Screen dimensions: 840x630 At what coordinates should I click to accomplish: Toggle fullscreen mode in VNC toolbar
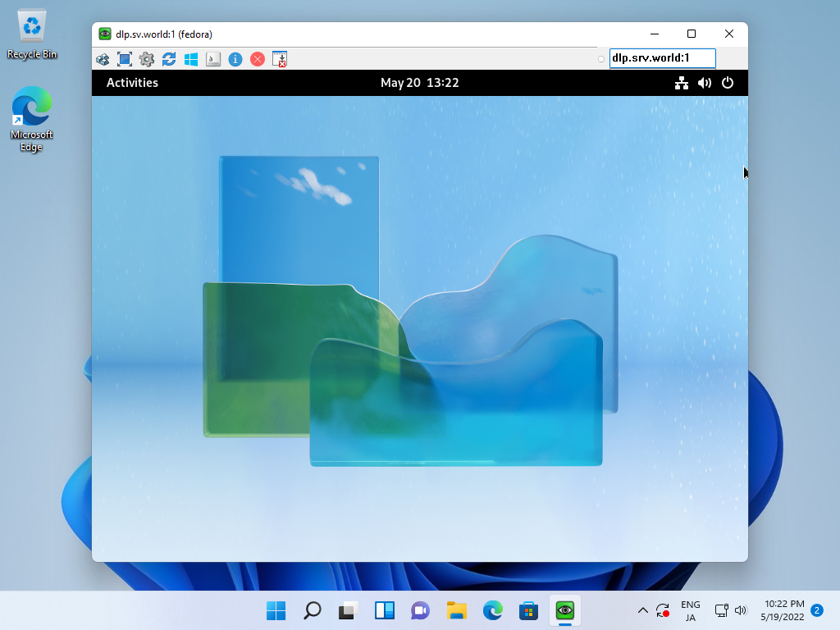[125, 59]
